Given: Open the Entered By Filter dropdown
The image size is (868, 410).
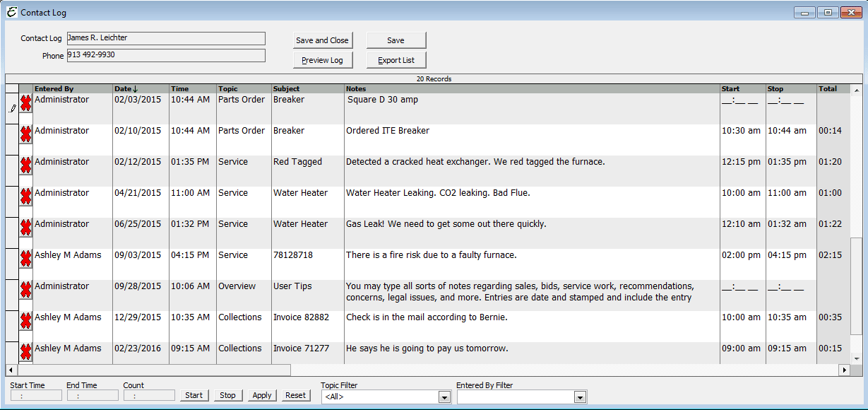Looking at the screenshot, I should 580,397.
